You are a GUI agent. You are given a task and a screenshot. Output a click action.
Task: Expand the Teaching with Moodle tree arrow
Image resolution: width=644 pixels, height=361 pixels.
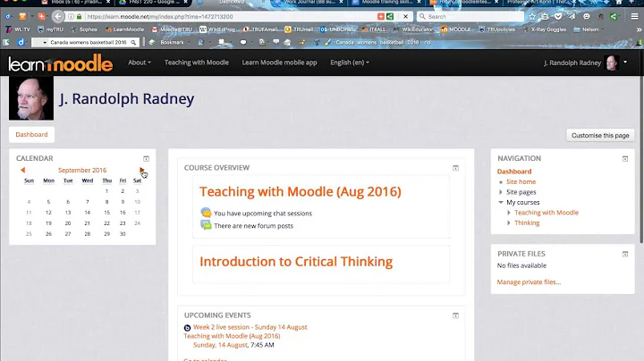[508, 213]
